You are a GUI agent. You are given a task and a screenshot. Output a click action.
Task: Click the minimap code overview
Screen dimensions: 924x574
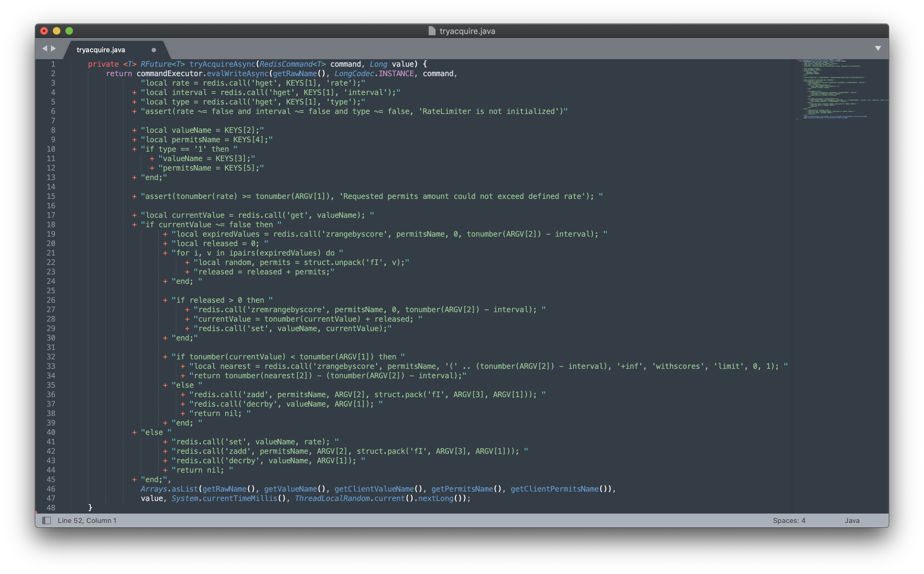841,89
